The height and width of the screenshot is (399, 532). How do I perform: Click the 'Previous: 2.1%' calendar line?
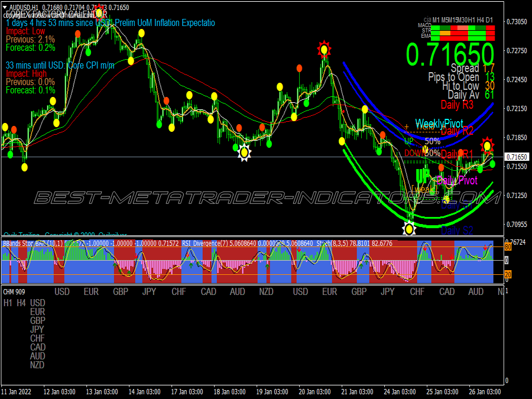coord(30,40)
